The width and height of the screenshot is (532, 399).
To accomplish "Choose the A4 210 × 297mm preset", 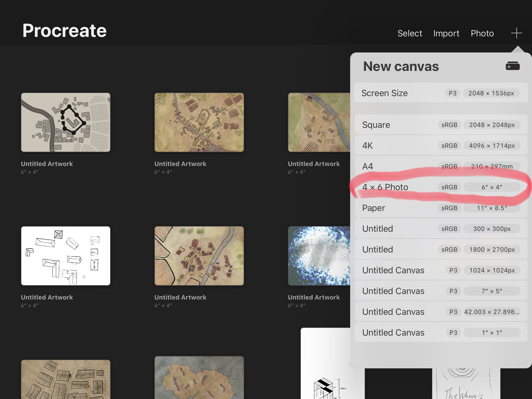I will pos(441,166).
